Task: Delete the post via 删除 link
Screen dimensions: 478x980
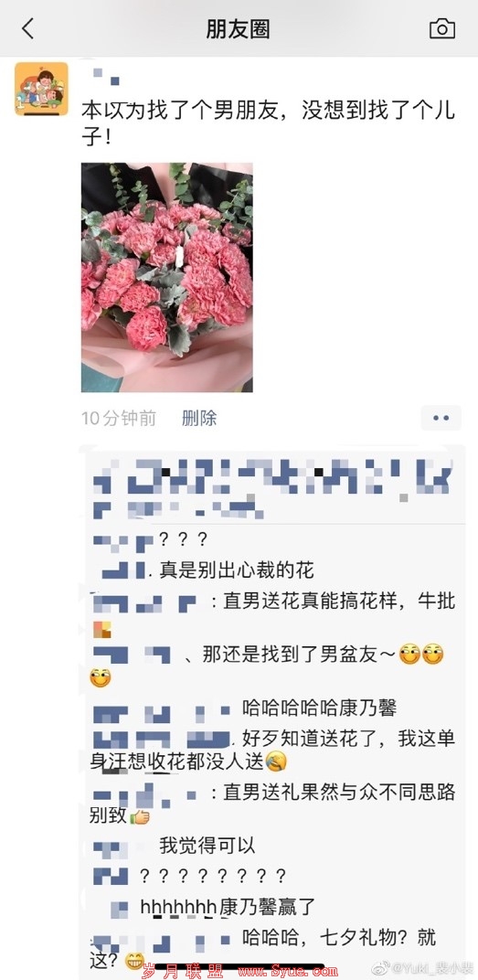Action: coord(199,418)
